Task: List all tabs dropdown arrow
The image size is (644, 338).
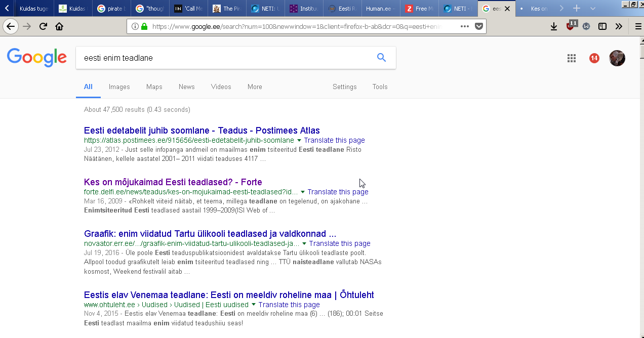Action: click(x=593, y=9)
